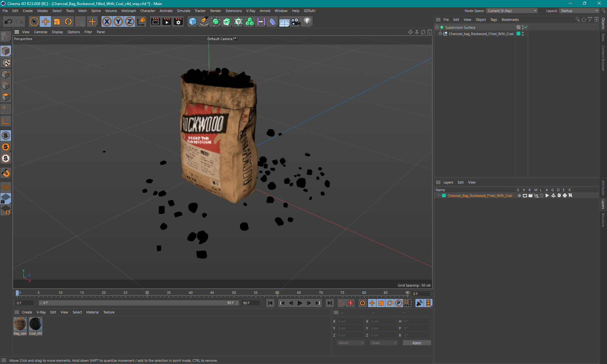Toggle Subdivision Surface enable checkmark
607x364 pixels.
pos(526,27)
